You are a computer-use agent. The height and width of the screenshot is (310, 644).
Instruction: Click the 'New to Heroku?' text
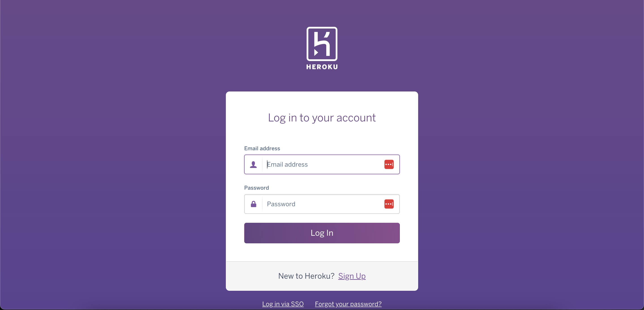(x=306, y=276)
